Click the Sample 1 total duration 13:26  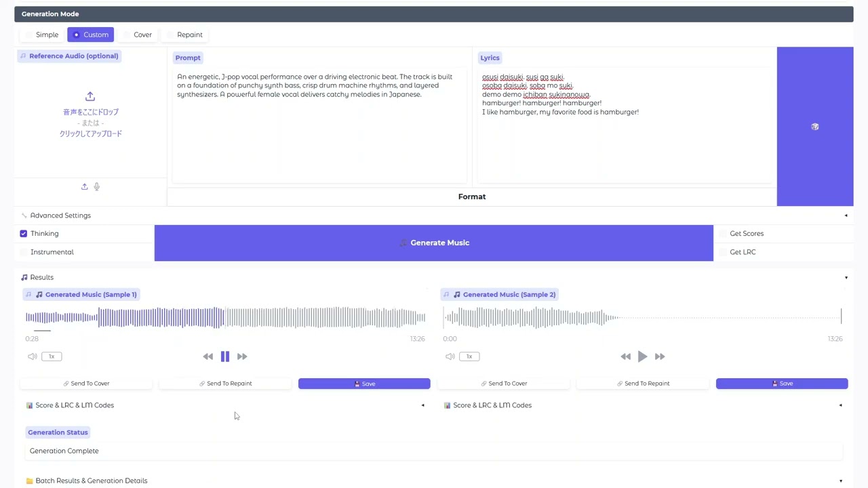[417, 339]
